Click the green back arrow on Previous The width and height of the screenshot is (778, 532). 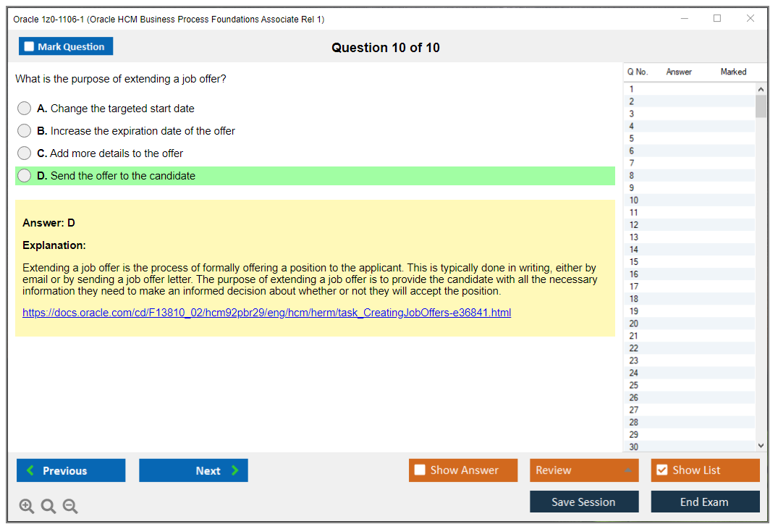[x=30, y=470]
